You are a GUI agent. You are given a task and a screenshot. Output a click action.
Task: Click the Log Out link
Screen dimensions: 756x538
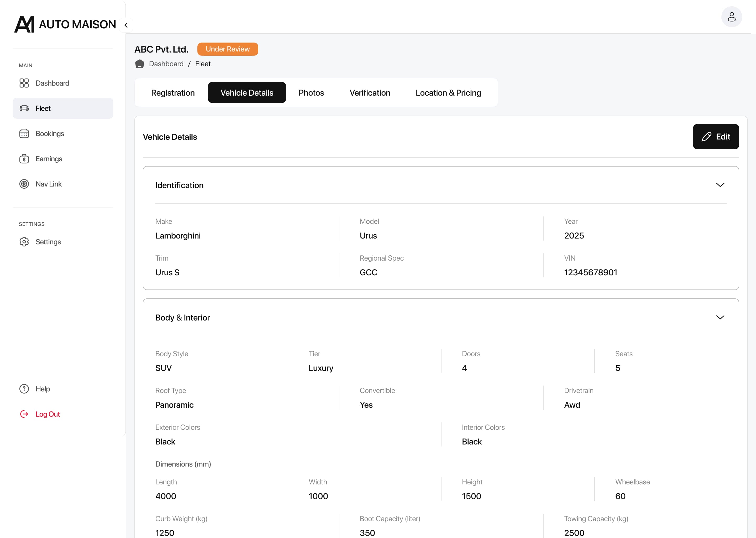(x=47, y=414)
